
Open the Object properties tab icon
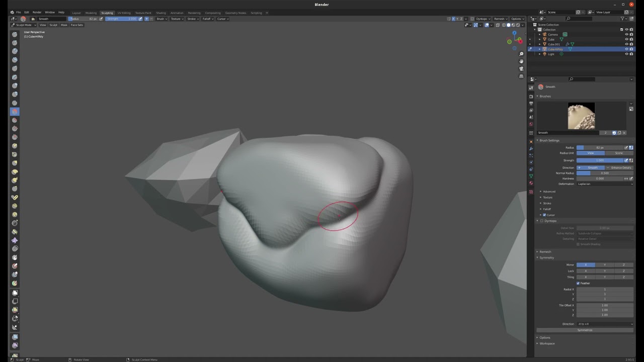[531, 142]
